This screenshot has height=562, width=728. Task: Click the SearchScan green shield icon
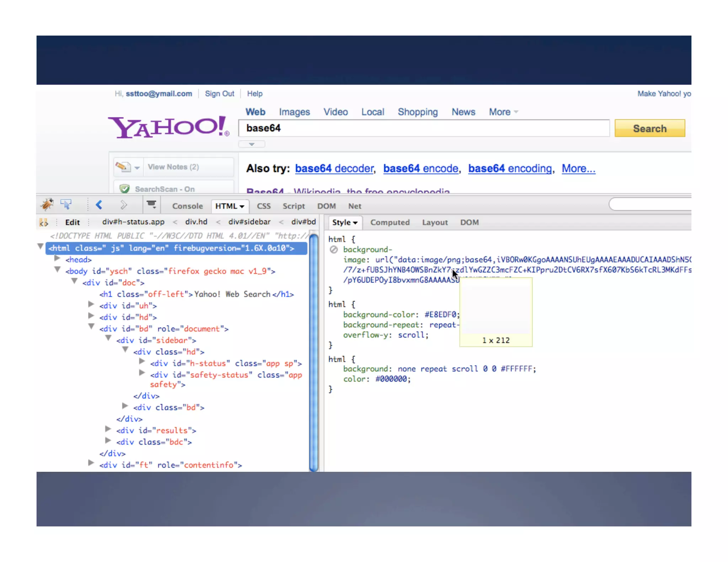124,189
